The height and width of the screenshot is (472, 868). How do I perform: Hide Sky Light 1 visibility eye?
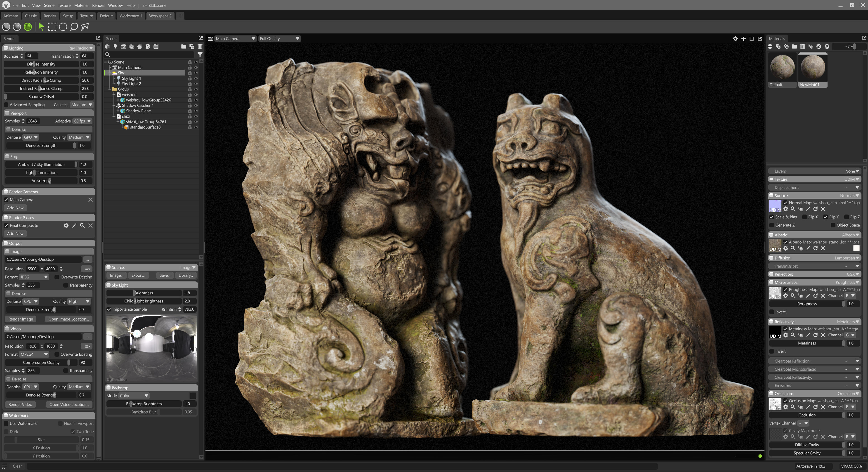196,78
